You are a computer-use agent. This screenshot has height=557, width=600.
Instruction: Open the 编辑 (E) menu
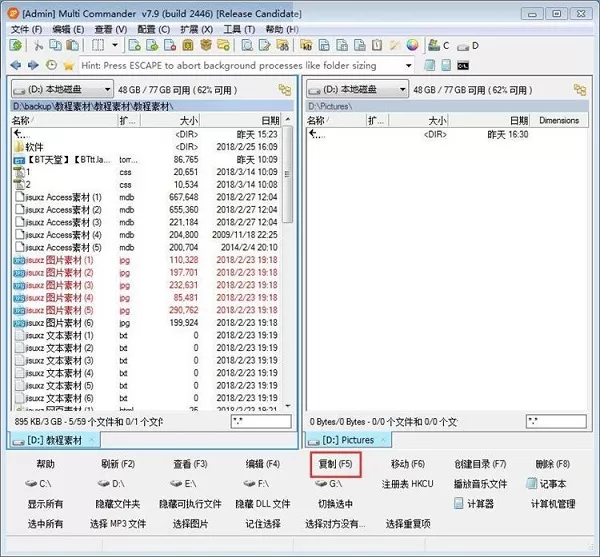[68, 29]
